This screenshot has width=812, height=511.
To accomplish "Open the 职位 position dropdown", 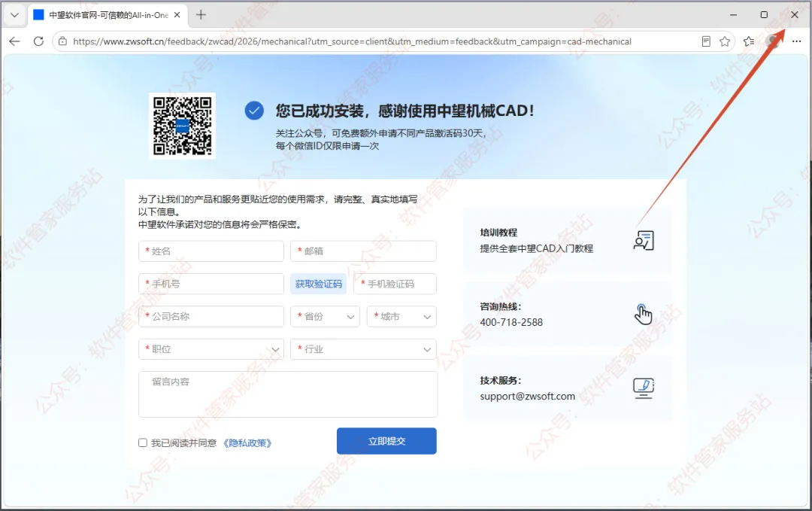I will (211, 349).
